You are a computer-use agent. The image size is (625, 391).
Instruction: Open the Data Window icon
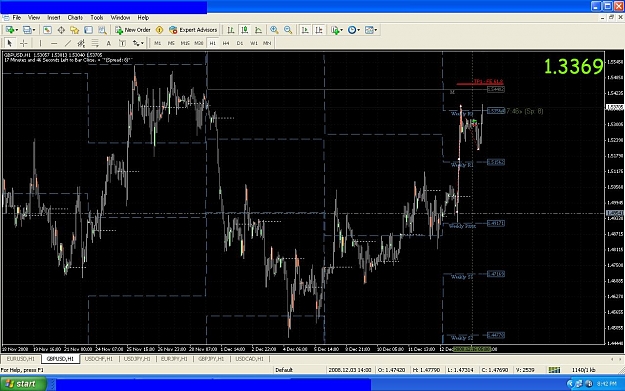[x=61, y=30]
